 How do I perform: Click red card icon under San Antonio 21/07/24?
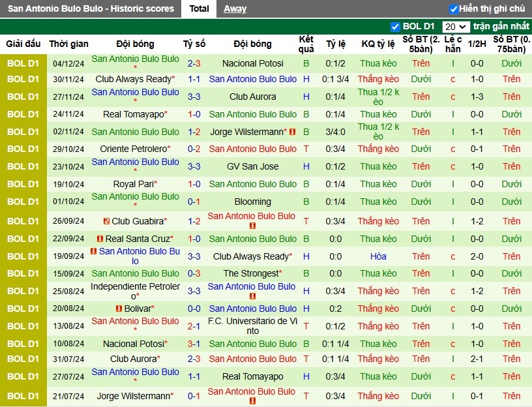(252, 401)
